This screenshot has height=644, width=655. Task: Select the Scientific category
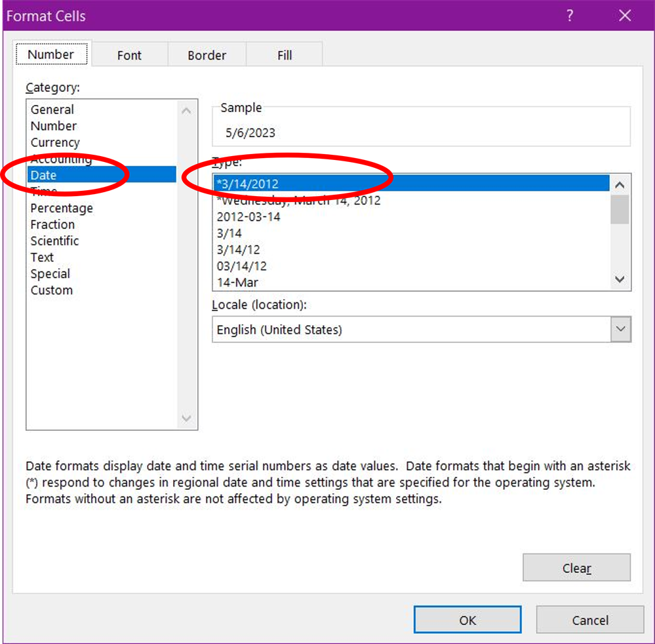pos(102,241)
